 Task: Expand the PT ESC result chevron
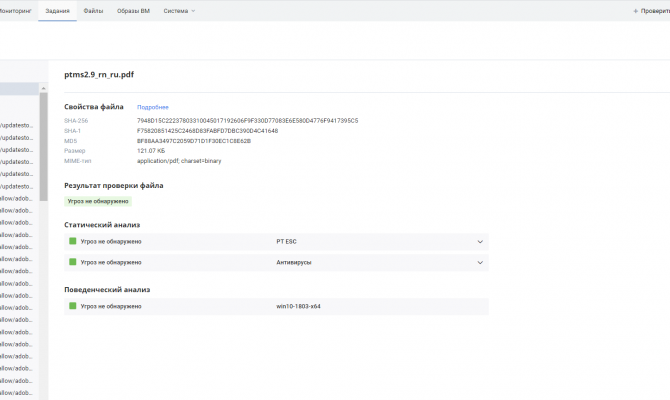480,241
